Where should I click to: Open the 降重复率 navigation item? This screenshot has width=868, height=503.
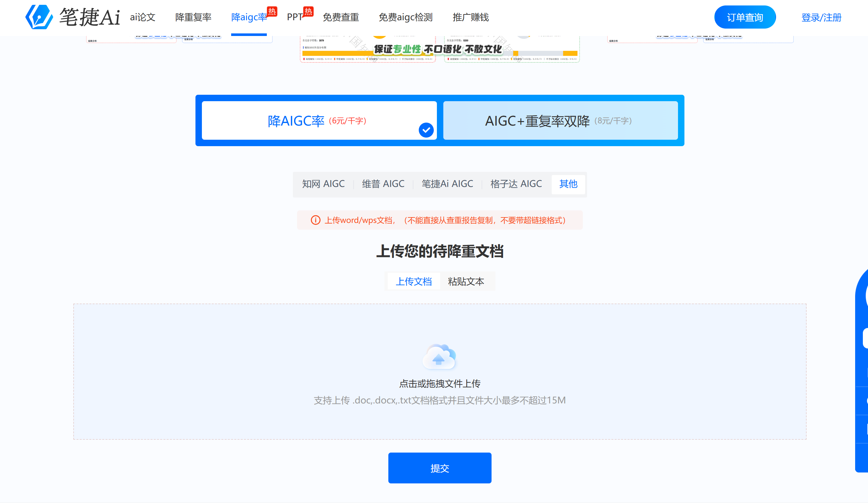coord(193,17)
